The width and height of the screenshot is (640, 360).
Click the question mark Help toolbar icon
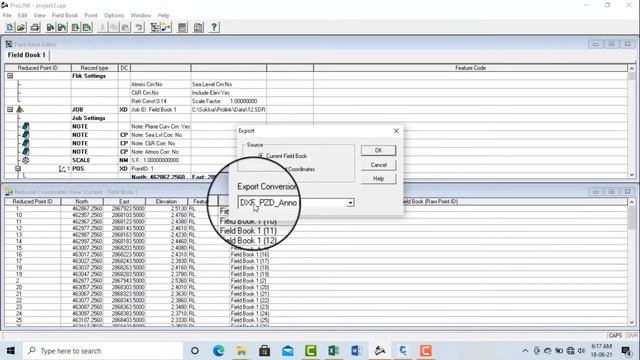pos(213,27)
